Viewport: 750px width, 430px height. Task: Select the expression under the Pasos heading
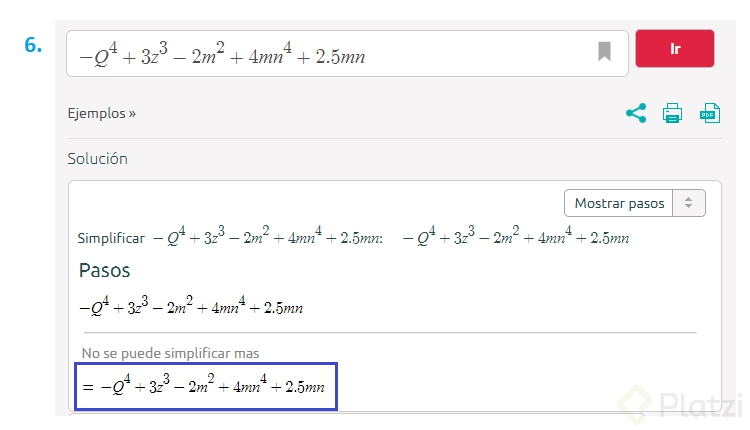tap(191, 305)
